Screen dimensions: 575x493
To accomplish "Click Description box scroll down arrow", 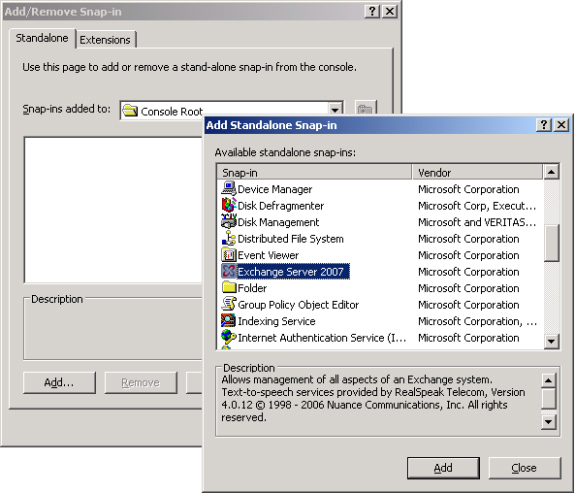I will click(549, 422).
